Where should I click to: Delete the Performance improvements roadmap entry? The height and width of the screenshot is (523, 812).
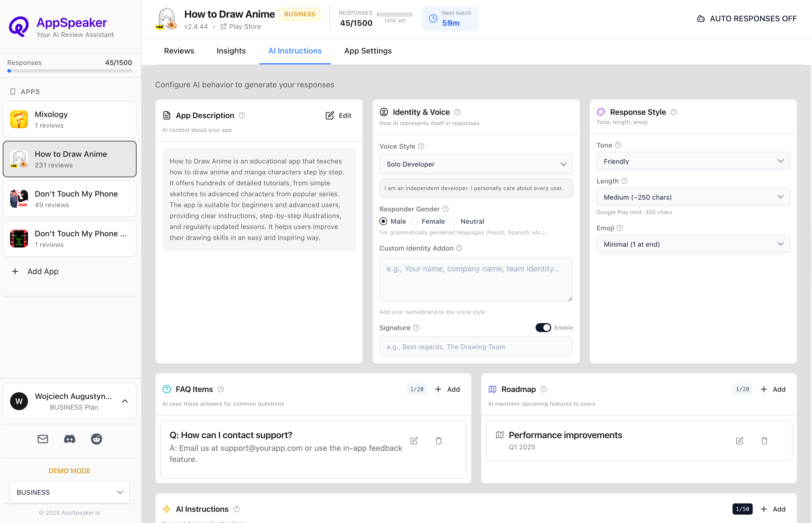pos(764,440)
